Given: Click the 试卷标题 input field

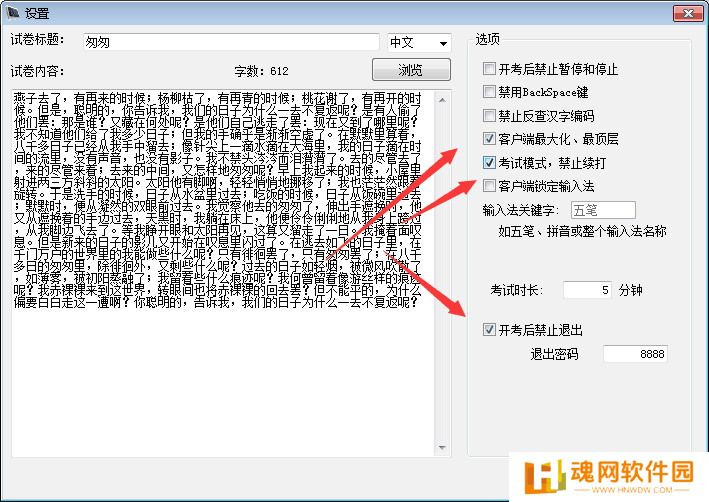Looking at the screenshot, I should (231, 43).
